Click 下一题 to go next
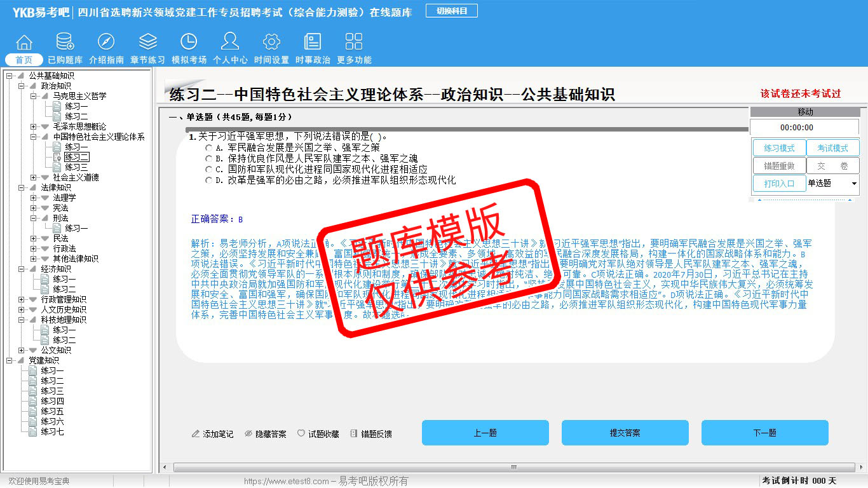 [764, 433]
